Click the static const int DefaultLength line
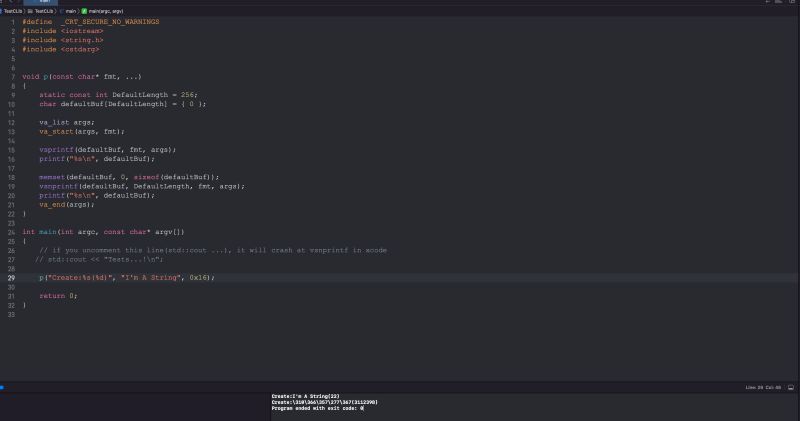The image size is (800, 421). pyautogui.click(x=118, y=95)
